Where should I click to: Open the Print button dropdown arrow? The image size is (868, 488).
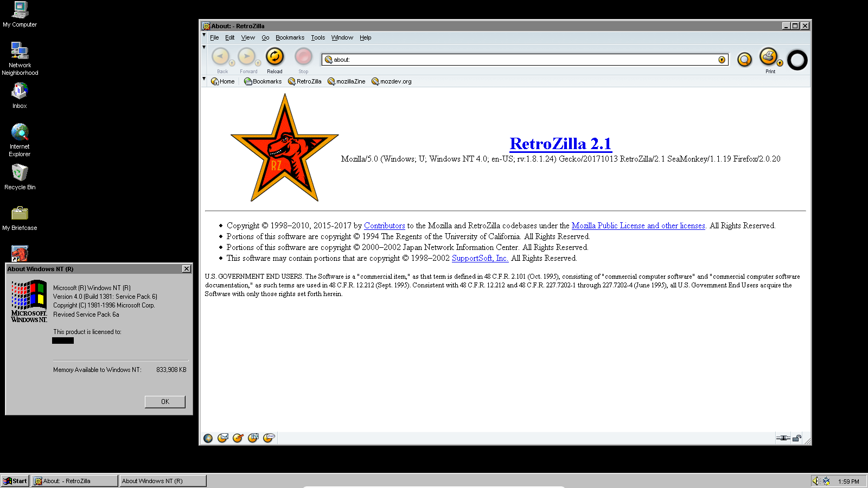click(780, 63)
